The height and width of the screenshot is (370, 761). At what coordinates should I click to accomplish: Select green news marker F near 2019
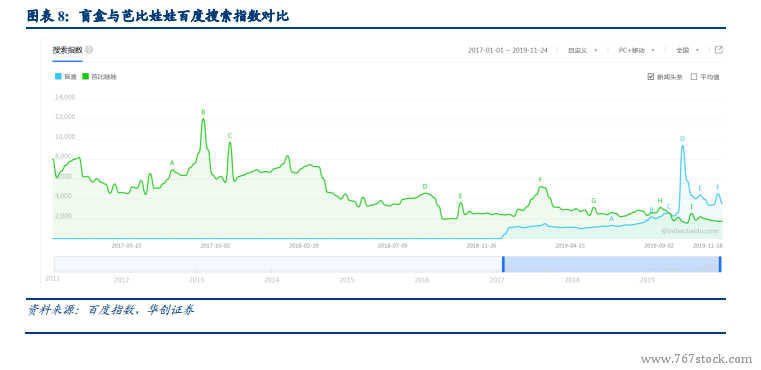pyautogui.click(x=540, y=180)
